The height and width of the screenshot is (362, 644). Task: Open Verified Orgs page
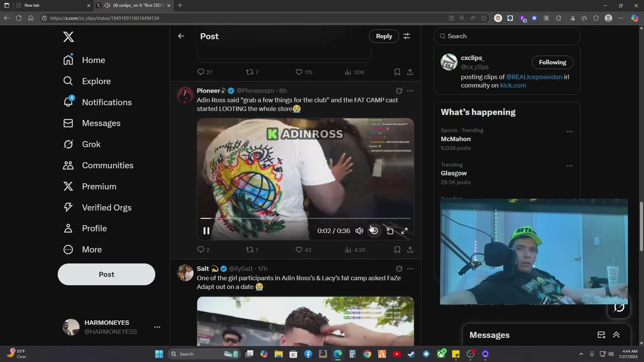tap(97, 208)
